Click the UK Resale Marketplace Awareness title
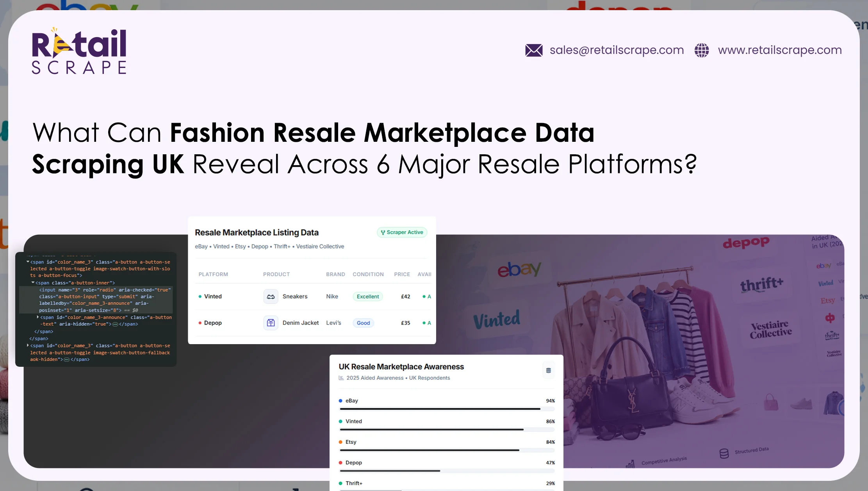This screenshot has height=491, width=868. (401, 367)
